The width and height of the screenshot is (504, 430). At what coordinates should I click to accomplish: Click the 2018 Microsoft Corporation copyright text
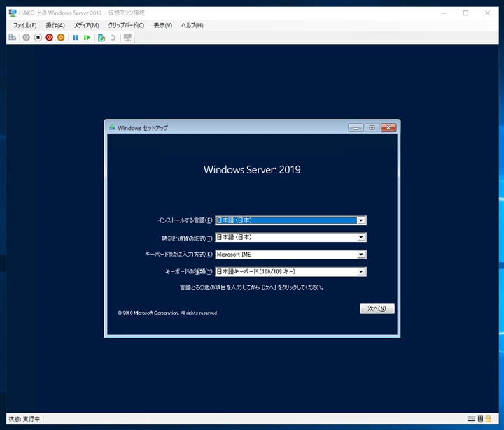click(x=168, y=313)
